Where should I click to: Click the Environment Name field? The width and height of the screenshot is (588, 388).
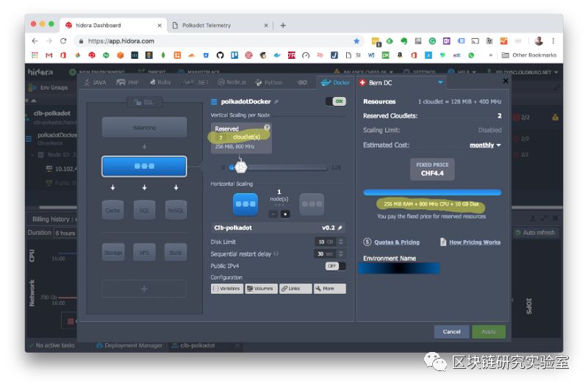coord(399,268)
